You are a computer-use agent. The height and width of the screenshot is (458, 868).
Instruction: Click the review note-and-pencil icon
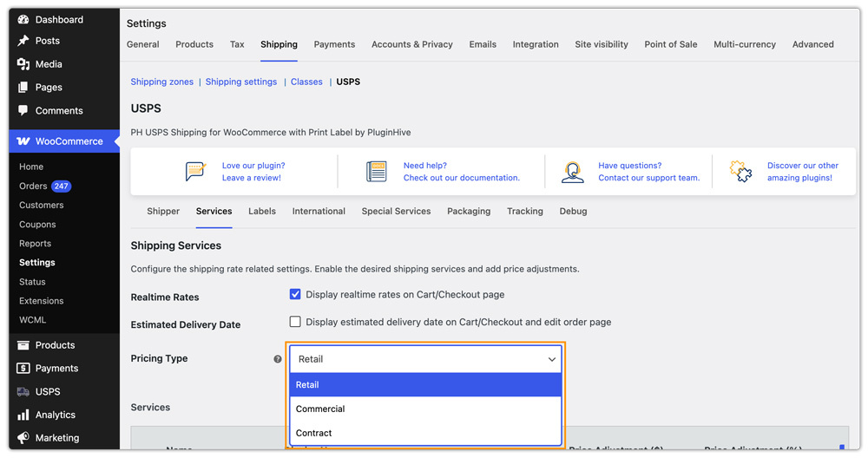point(195,172)
